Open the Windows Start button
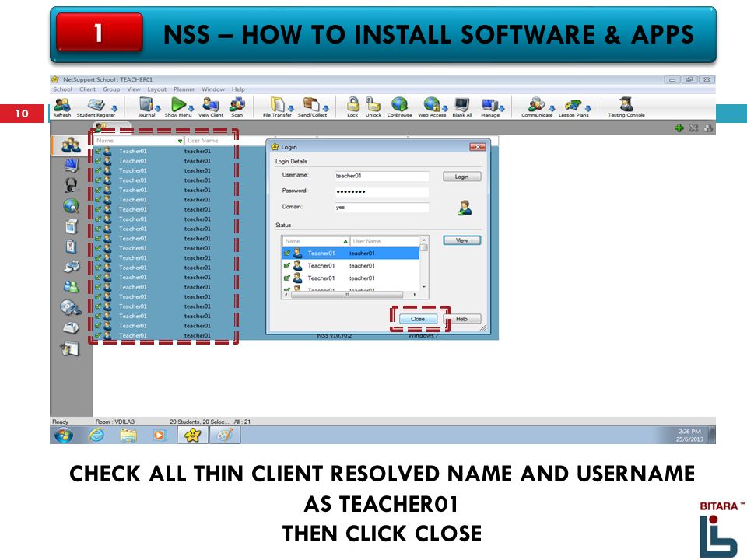Viewport: 747px width, 560px height. pyautogui.click(x=63, y=435)
